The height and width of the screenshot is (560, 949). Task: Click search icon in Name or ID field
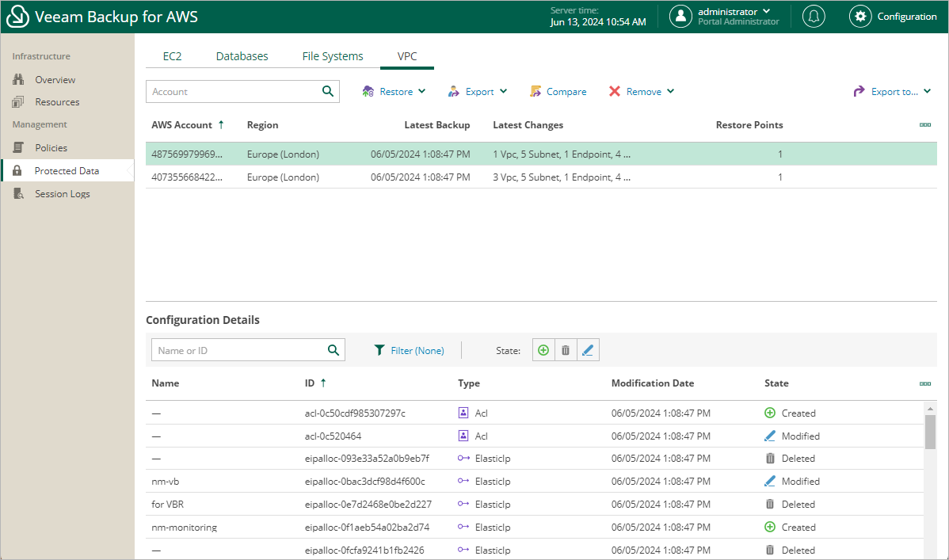(x=333, y=350)
